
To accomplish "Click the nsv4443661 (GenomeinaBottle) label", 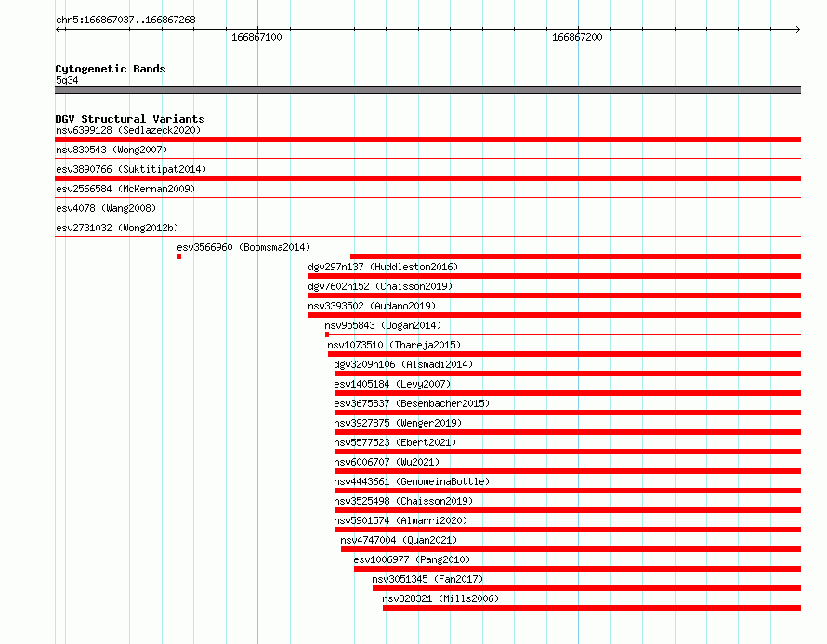I will [412, 481].
